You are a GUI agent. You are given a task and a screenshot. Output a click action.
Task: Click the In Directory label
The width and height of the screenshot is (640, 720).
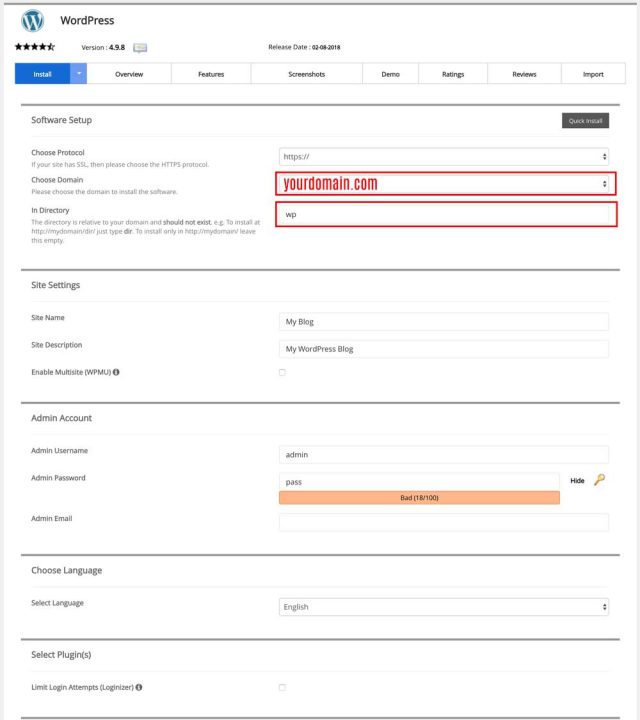51,210
